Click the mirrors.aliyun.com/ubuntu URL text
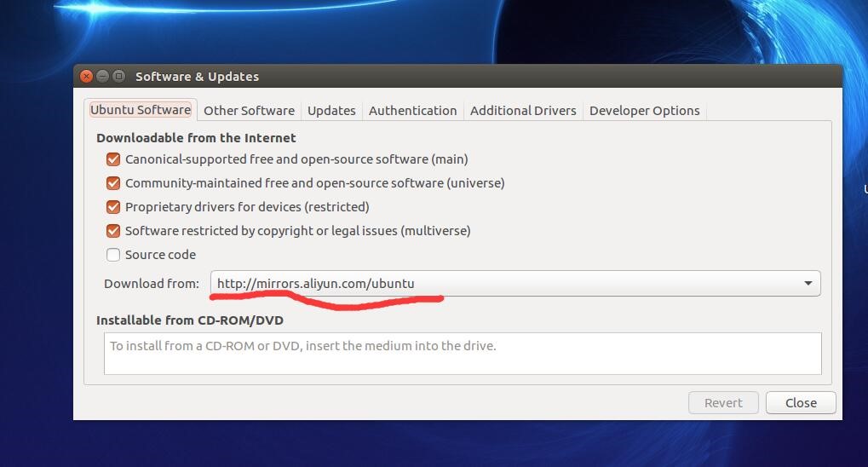 [315, 283]
